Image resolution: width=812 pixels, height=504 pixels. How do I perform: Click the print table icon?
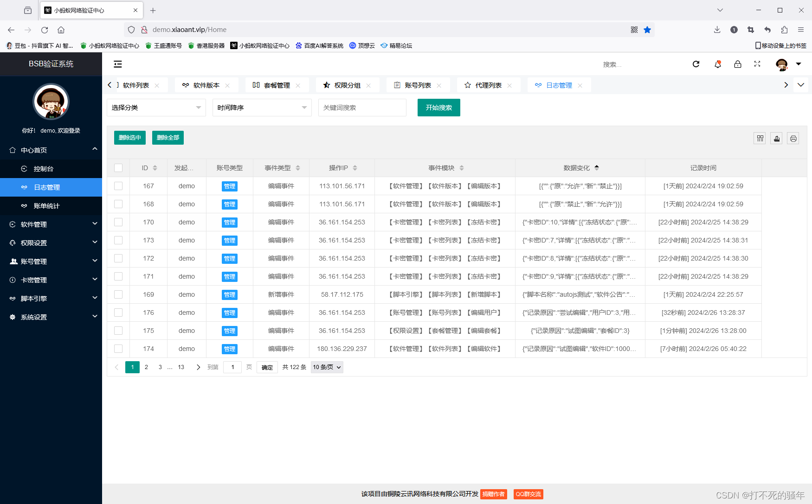793,138
